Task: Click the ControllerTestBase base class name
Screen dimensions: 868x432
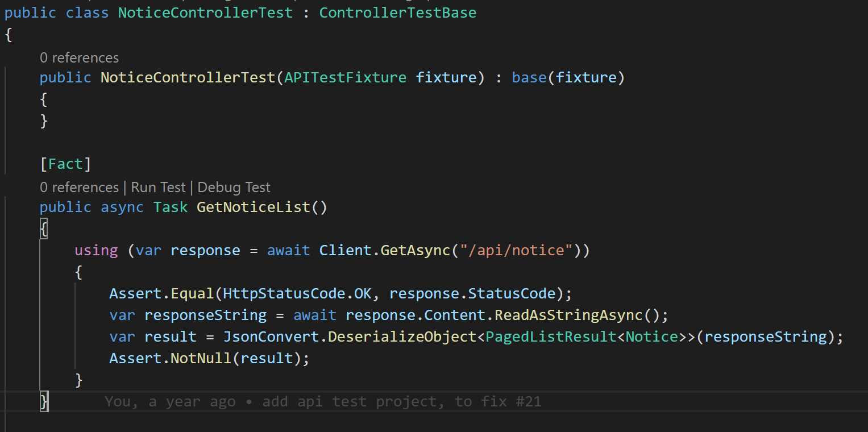Action: click(x=398, y=13)
